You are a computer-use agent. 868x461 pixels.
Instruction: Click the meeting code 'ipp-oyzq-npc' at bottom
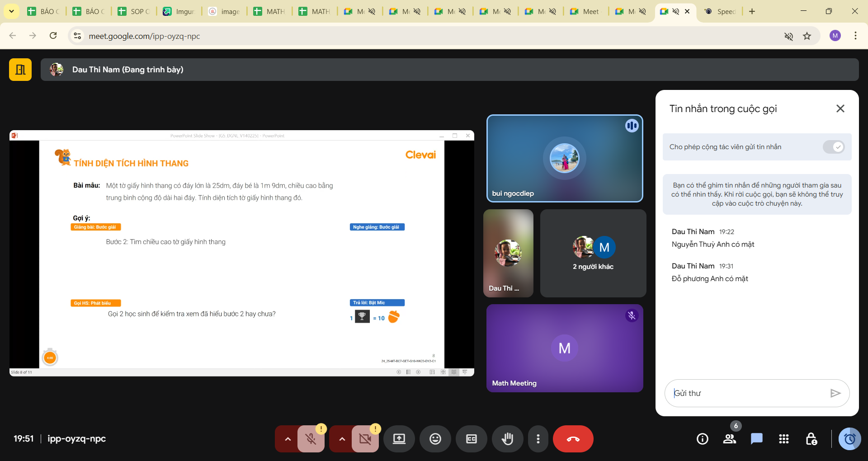point(77,438)
